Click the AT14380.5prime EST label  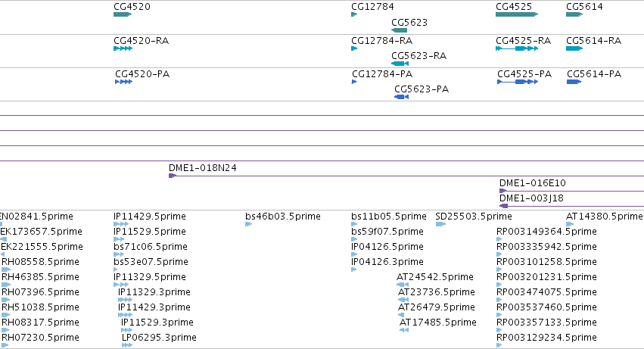coord(604,217)
